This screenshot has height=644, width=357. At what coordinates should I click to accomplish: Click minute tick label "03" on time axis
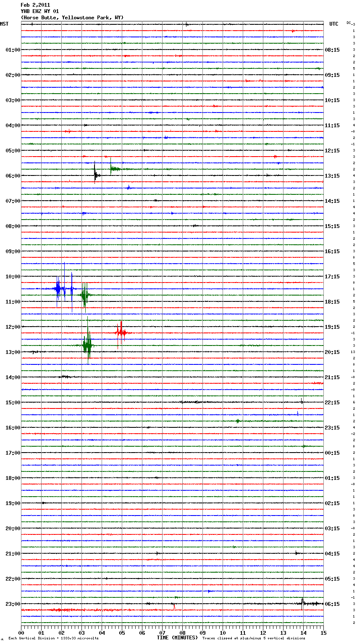[x=81, y=633]
